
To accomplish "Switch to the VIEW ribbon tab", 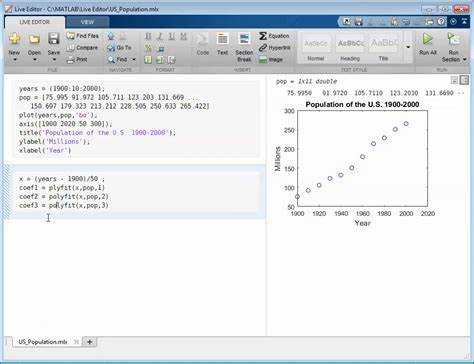I will tap(87, 22).
